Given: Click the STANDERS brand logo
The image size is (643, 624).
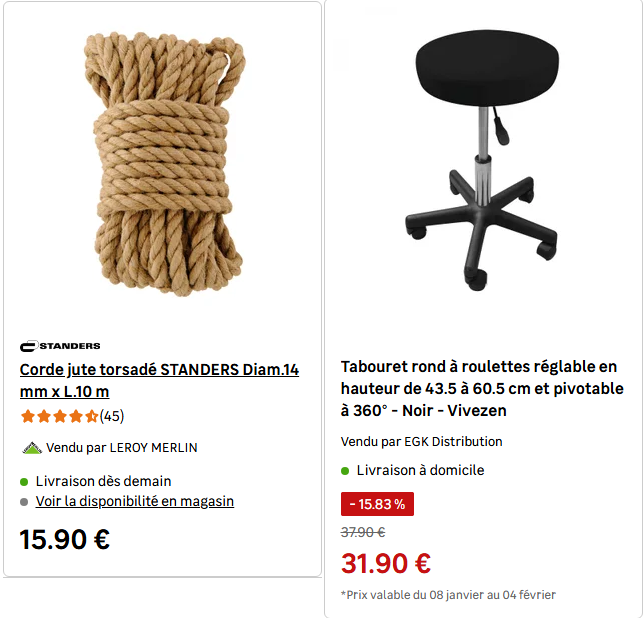Looking at the screenshot, I should (60, 346).
